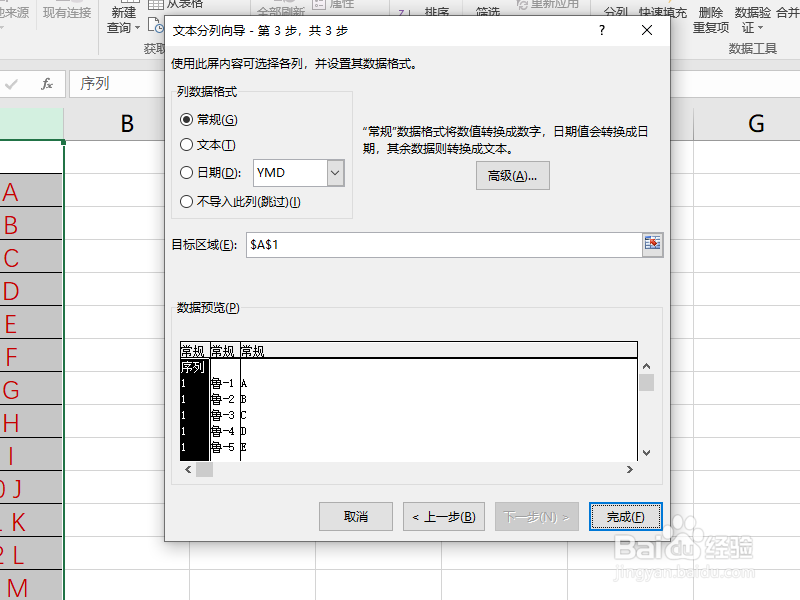Open 新建查询 new query dropdown in ribbon
This screenshot has height=600, width=800.
(x=123, y=18)
